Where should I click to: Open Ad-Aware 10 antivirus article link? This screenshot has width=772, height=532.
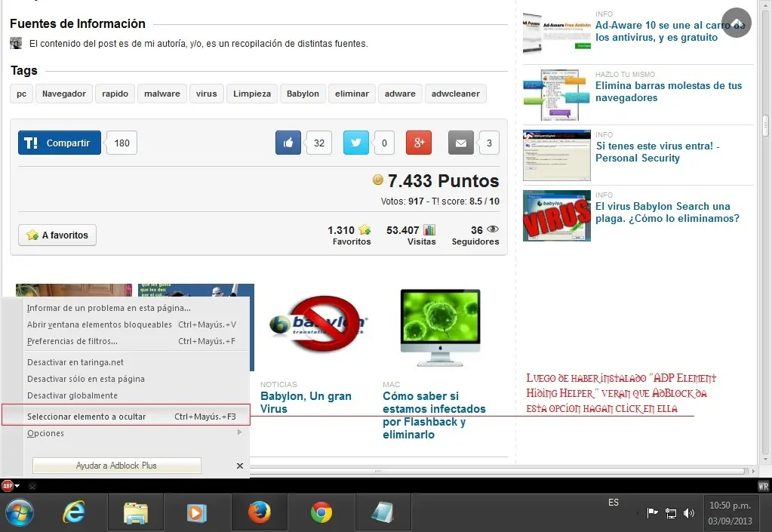669,31
